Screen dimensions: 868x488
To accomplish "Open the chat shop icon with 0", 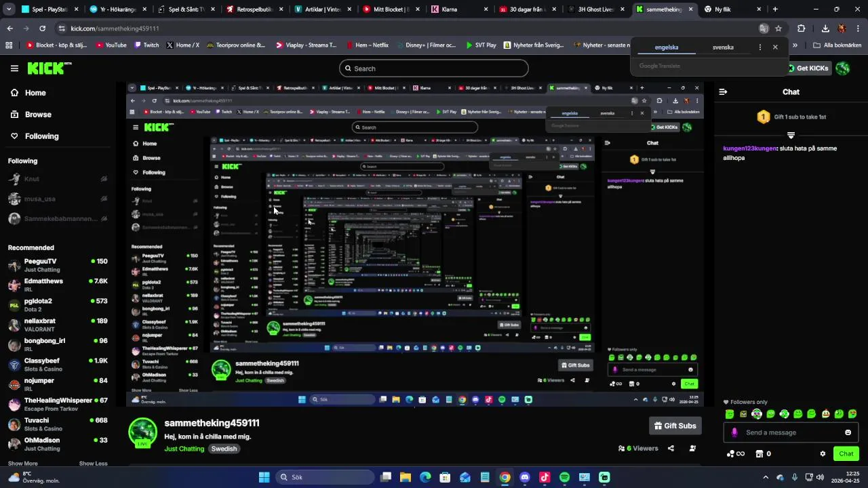I will coord(764,453).
